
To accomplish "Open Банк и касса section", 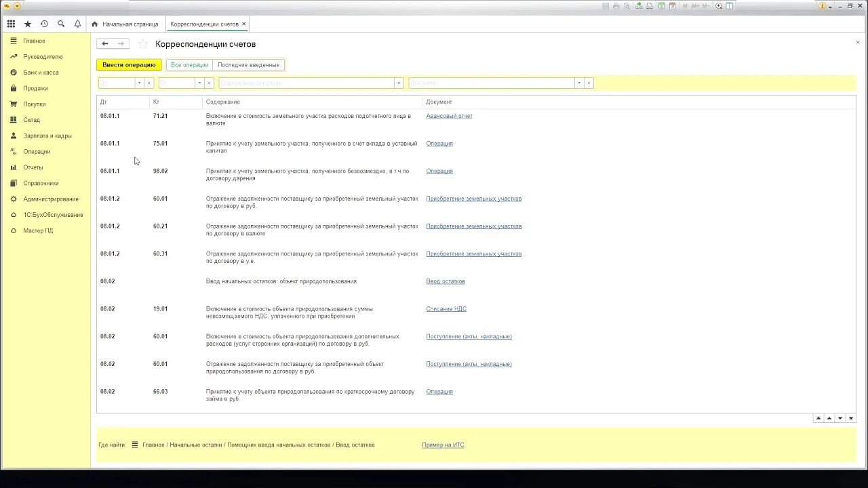I will click(41, 73).
